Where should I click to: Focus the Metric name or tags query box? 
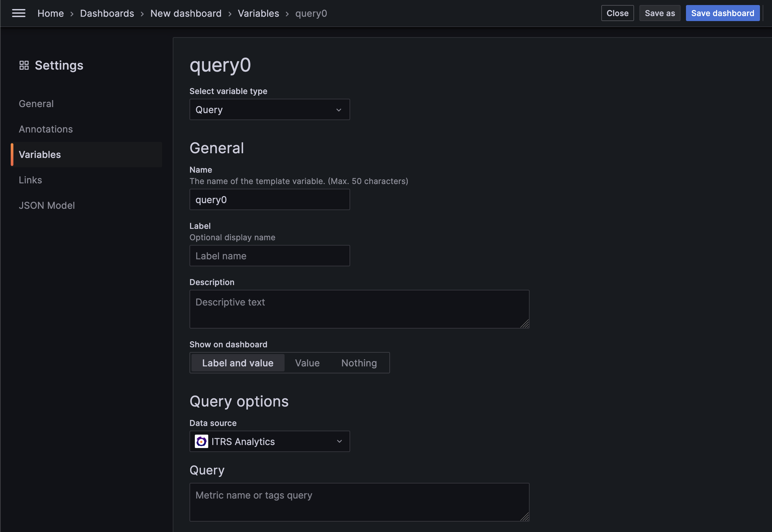(x=359, y=502)
